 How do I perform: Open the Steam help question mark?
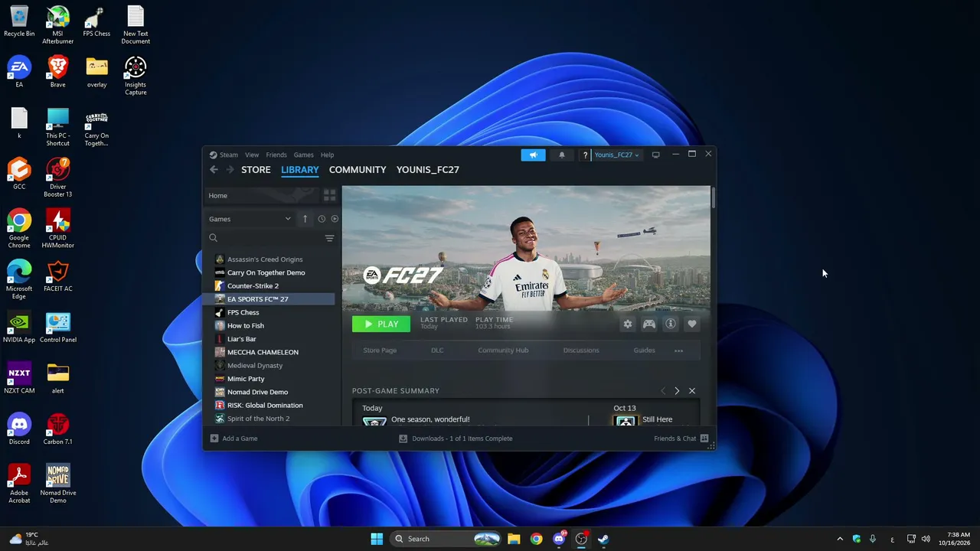pos(585,155)
